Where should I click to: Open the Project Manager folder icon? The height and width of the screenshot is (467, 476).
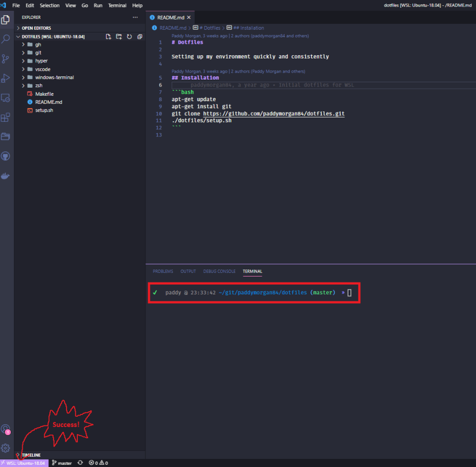click(5, 137)
